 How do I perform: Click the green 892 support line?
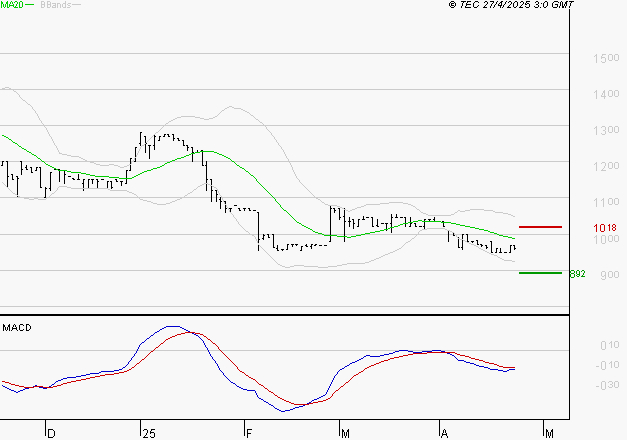point(541,272)
